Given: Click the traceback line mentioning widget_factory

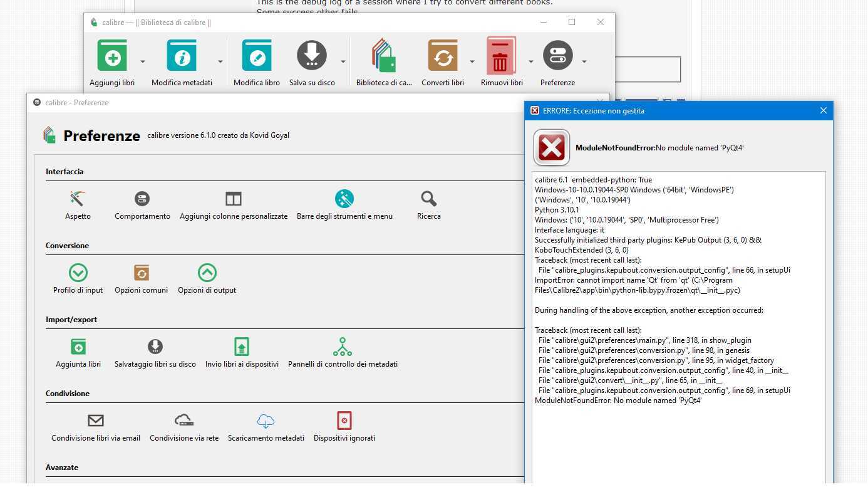Looking at the screenshot, I should 656,360.
